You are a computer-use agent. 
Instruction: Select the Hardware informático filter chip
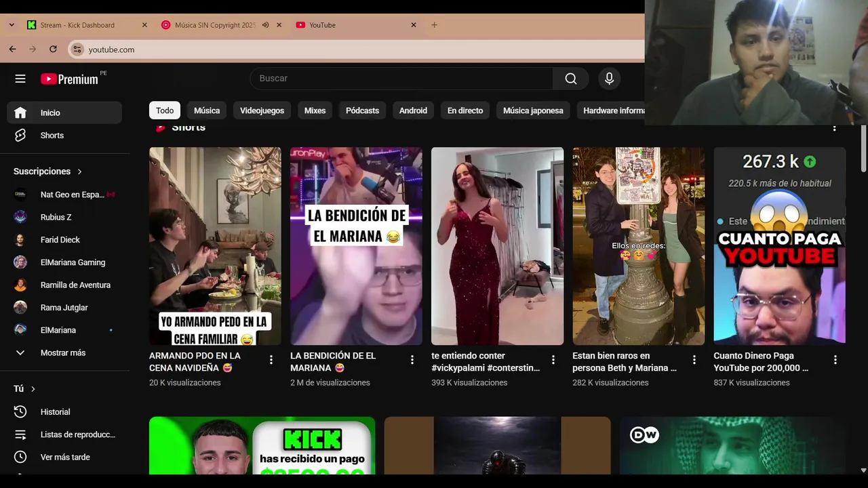(610, 110)
